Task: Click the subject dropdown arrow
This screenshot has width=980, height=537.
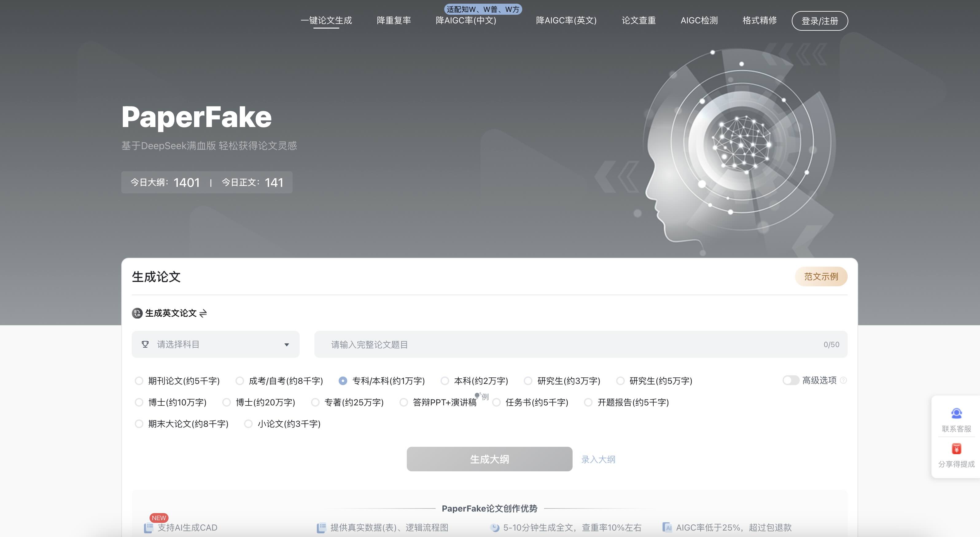Action: [286, 345]
